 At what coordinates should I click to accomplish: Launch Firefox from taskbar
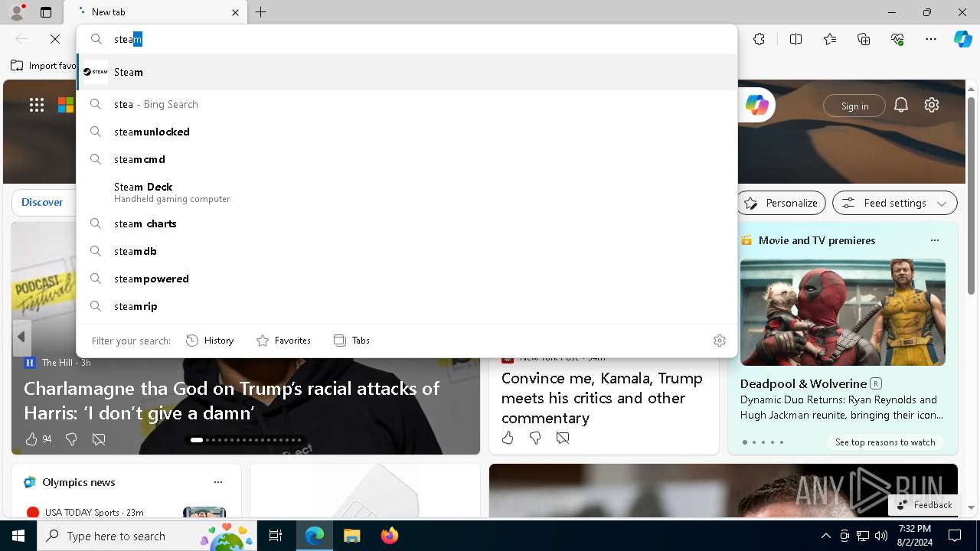[390, 536]
